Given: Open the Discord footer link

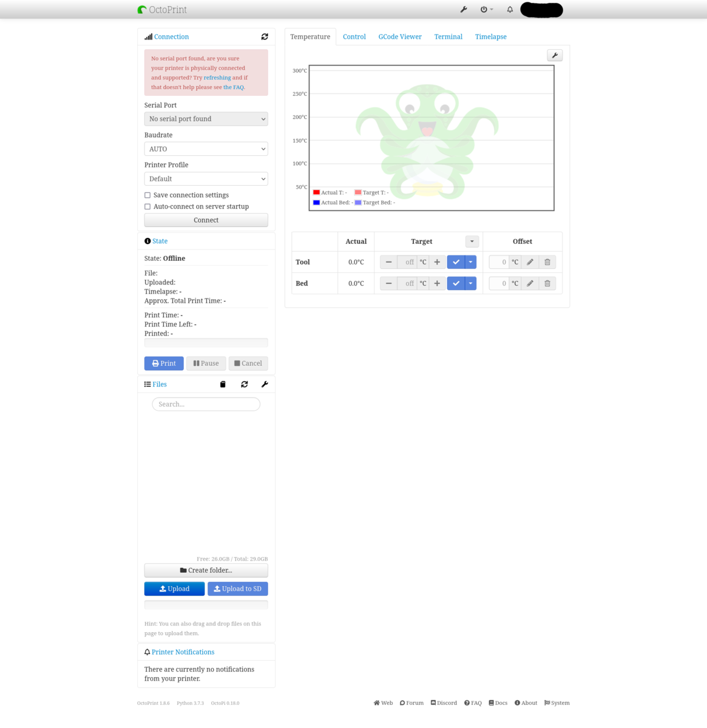Looking at the screenshot, I should click(x=444, y=703).
